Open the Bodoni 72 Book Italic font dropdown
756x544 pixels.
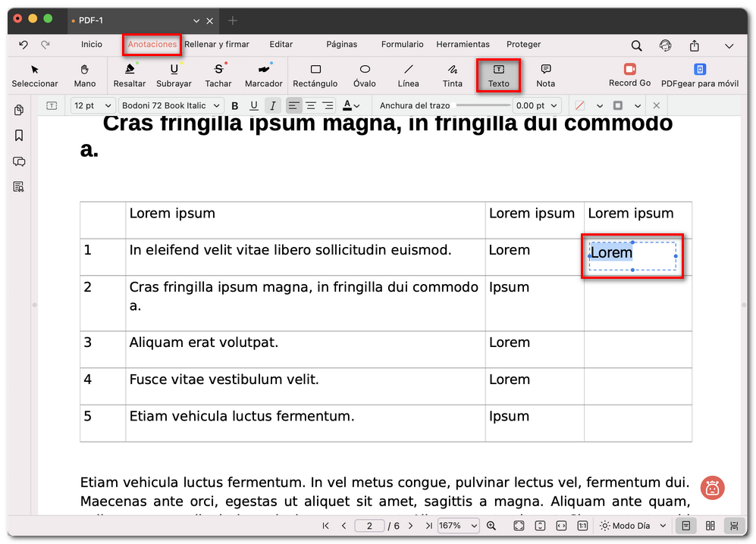[x=171, y=106]
